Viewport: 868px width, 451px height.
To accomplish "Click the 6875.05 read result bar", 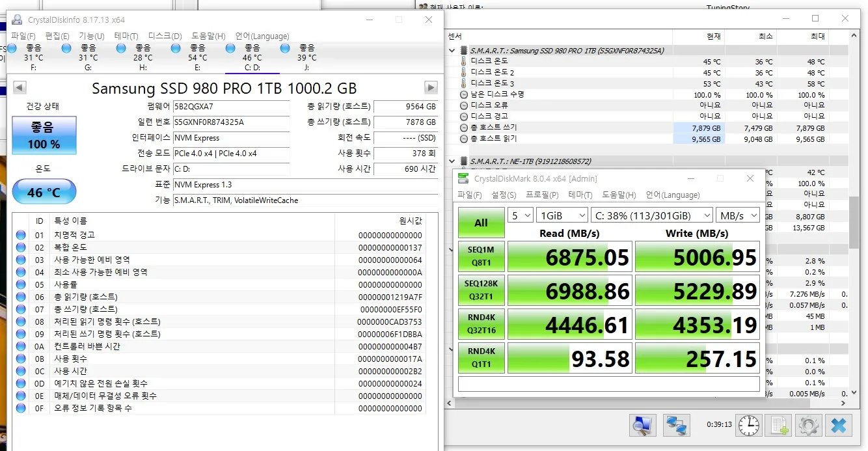I will (569, 257).
